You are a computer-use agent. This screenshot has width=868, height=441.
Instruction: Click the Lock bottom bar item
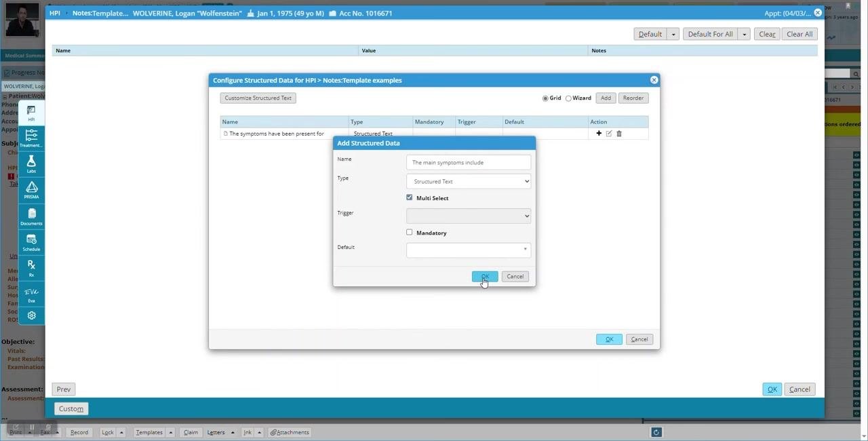[108, 432]
